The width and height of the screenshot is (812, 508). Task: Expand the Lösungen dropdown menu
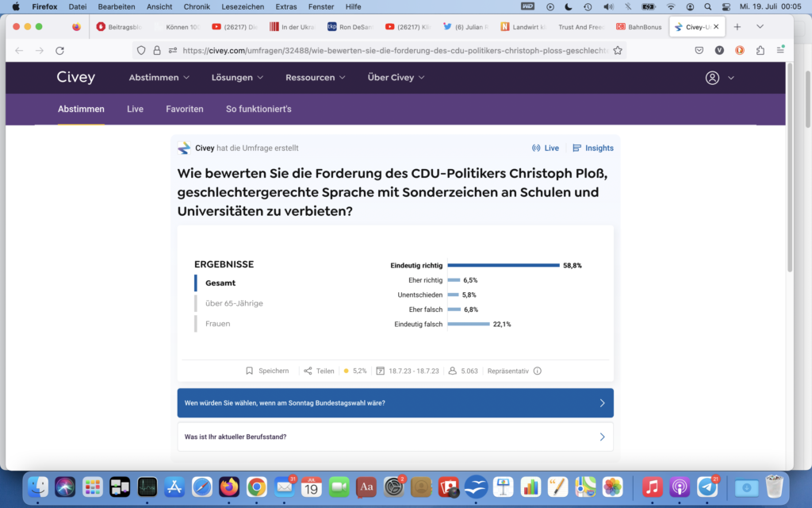238,78
